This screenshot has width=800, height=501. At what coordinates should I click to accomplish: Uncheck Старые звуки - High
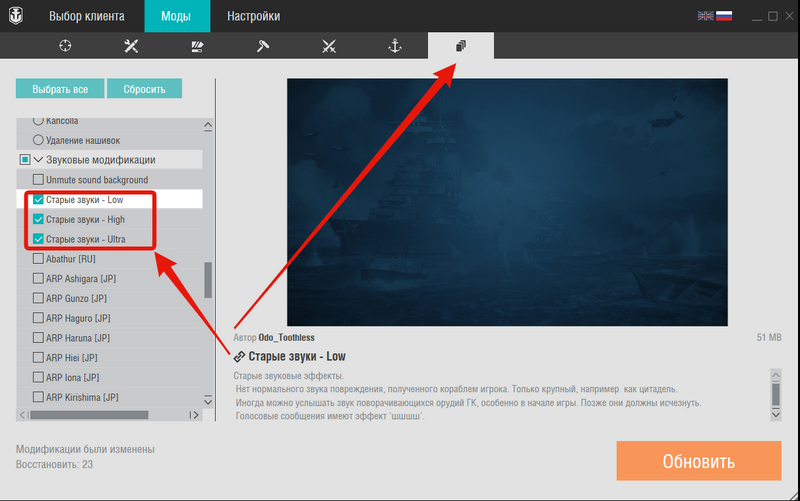(x=38, y=219)
